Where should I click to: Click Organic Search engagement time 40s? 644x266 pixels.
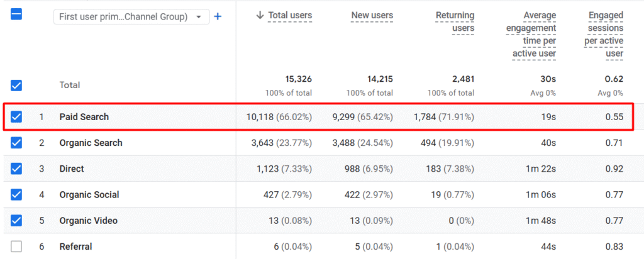(548, 143)
